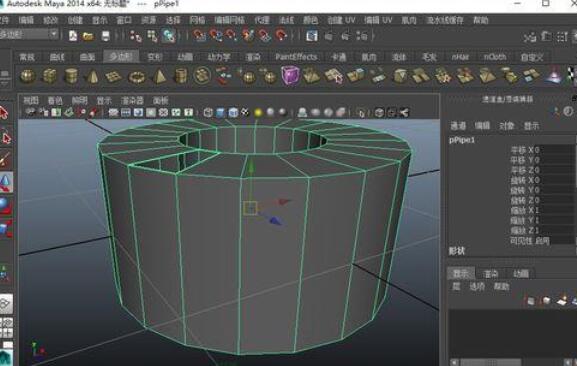577x366 pixels.
Task: Click the purple cube shelf icon
Action: (x=290, y=76)
